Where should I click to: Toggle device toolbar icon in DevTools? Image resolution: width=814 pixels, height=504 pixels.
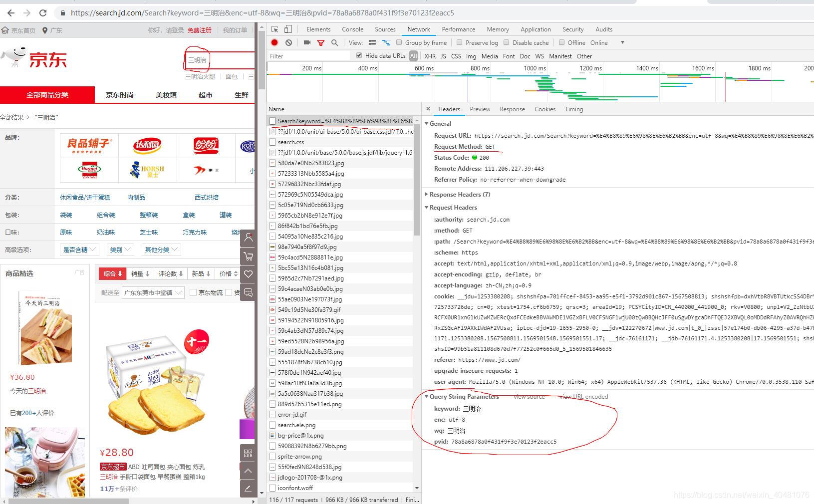[x=288, y=29]
